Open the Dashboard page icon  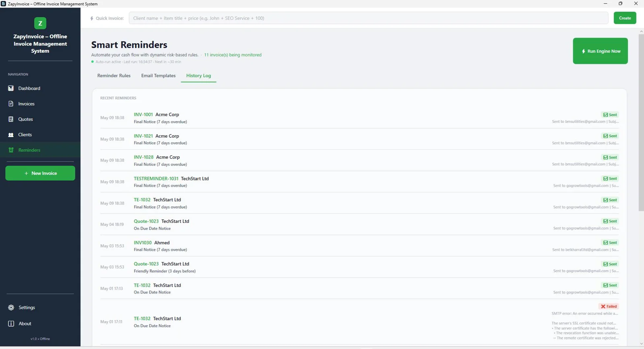(11, 88)
